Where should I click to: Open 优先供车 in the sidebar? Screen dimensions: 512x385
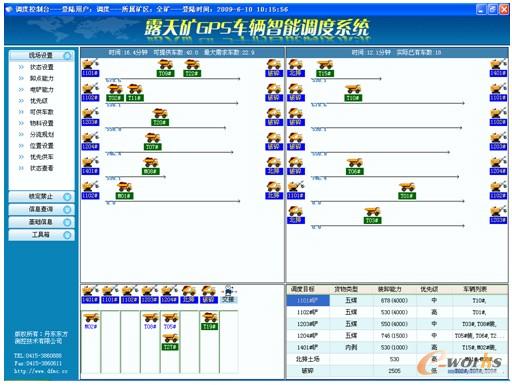(42, 157)
